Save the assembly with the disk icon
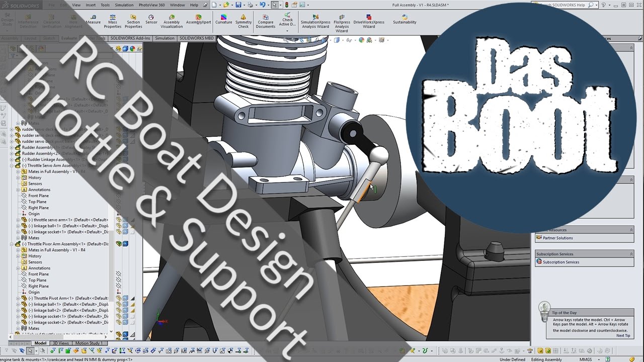 click(x=238, y=5)
